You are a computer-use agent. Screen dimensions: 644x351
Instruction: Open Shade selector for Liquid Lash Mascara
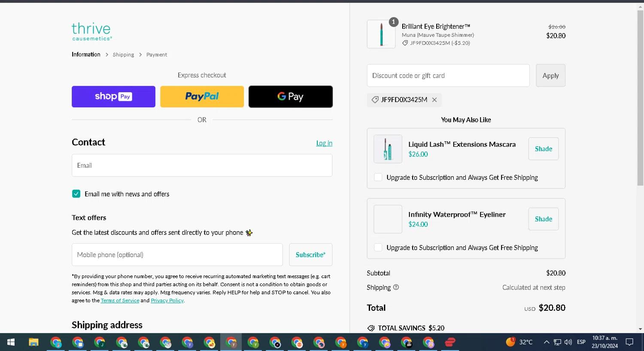pyautogui.click(x=543, y=149)
